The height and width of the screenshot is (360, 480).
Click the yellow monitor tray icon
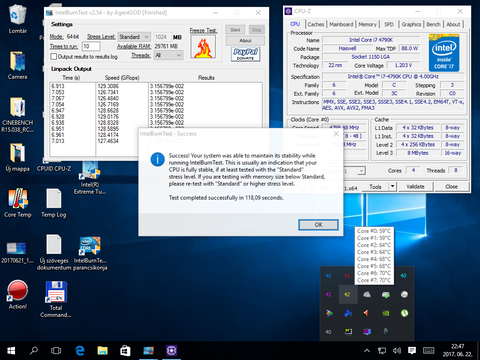click(348, 332)
